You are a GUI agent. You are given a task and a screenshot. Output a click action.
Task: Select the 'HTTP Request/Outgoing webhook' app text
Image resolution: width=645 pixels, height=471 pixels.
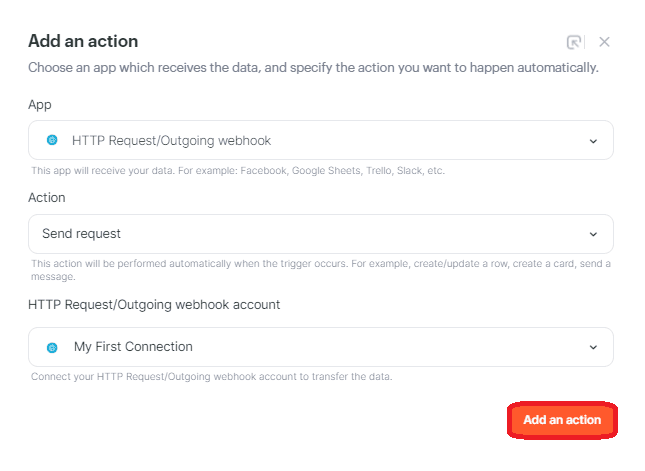coord(171,141)
